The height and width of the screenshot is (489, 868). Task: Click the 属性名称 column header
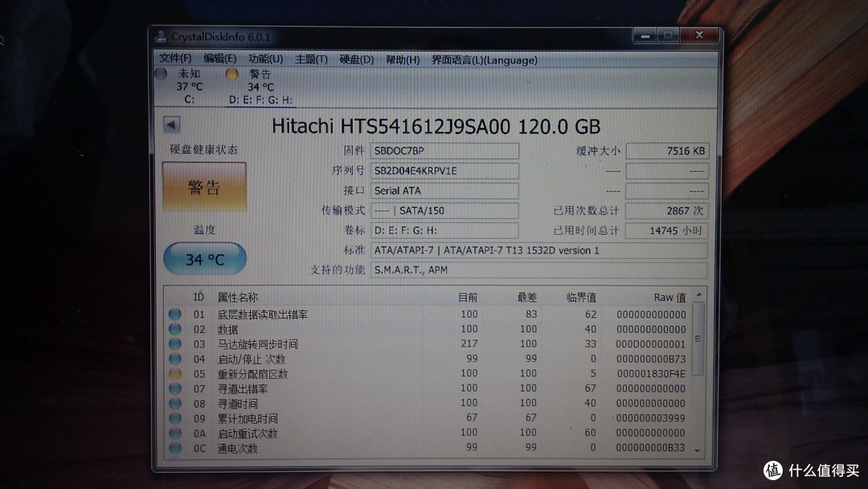coord(237,298)
